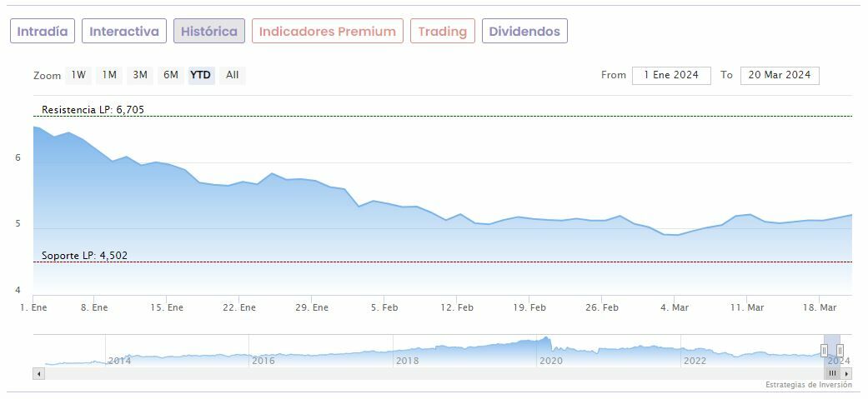Open the Intradía tab
868x399 pixels.
[x=43, y=32]
